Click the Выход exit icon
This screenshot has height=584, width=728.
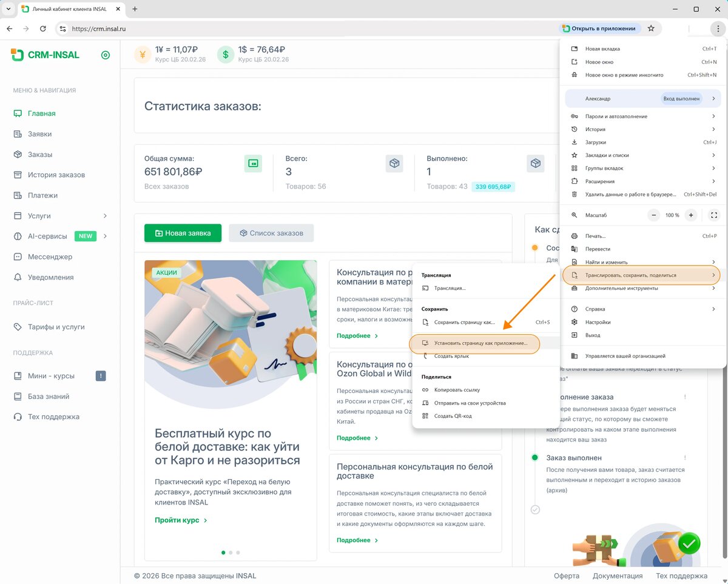[x=575, y=335]
